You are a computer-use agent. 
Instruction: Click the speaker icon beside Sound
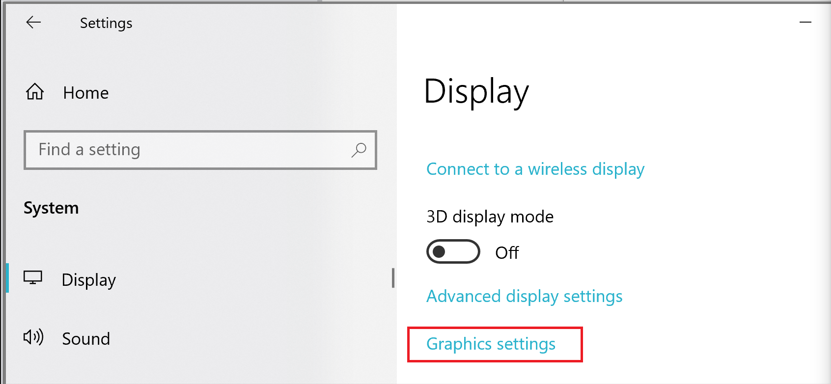pos(33,337)
